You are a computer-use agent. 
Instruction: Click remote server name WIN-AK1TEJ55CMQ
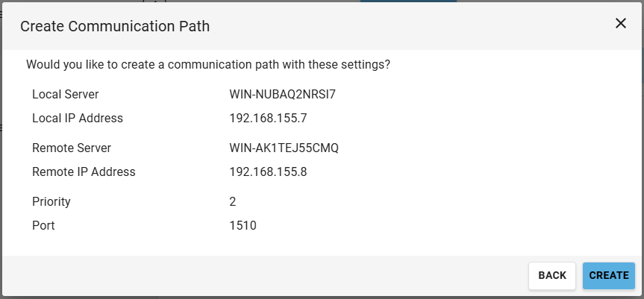(x=284, y=148)
